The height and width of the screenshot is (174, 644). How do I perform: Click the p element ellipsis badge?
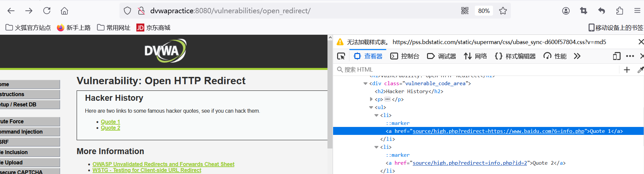click(387, 99)
